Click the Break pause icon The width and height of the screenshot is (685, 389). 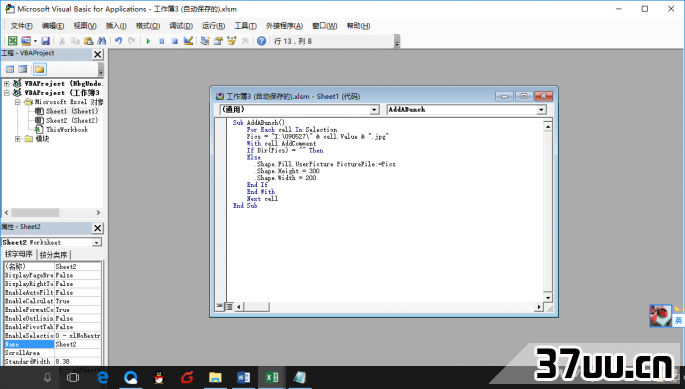pyautogui.click(x=162, y=41)
